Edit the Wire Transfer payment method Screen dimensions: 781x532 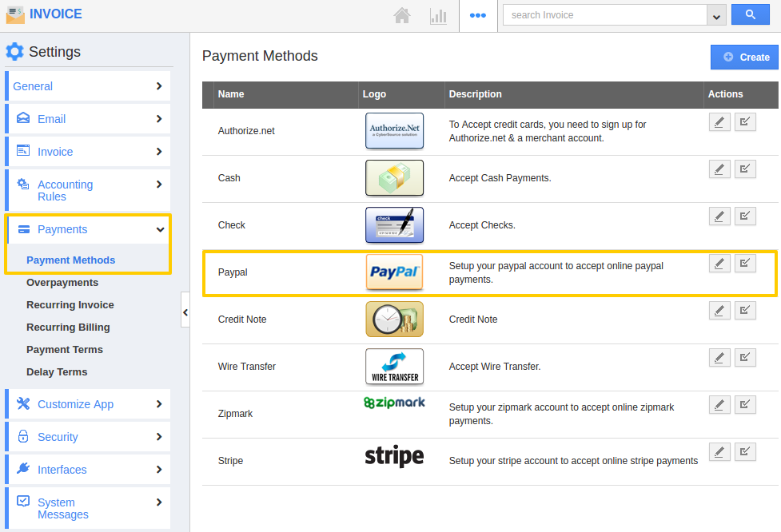click(x=719, y=357)
